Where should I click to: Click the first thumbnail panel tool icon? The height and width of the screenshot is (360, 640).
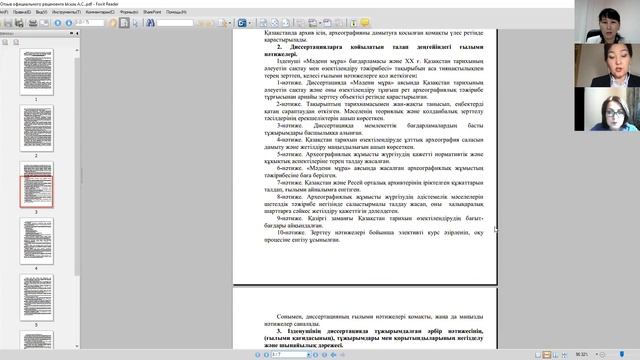click(5, 42)
